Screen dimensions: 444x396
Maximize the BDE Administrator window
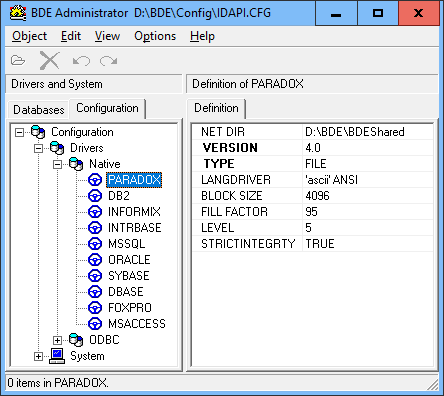378,13
